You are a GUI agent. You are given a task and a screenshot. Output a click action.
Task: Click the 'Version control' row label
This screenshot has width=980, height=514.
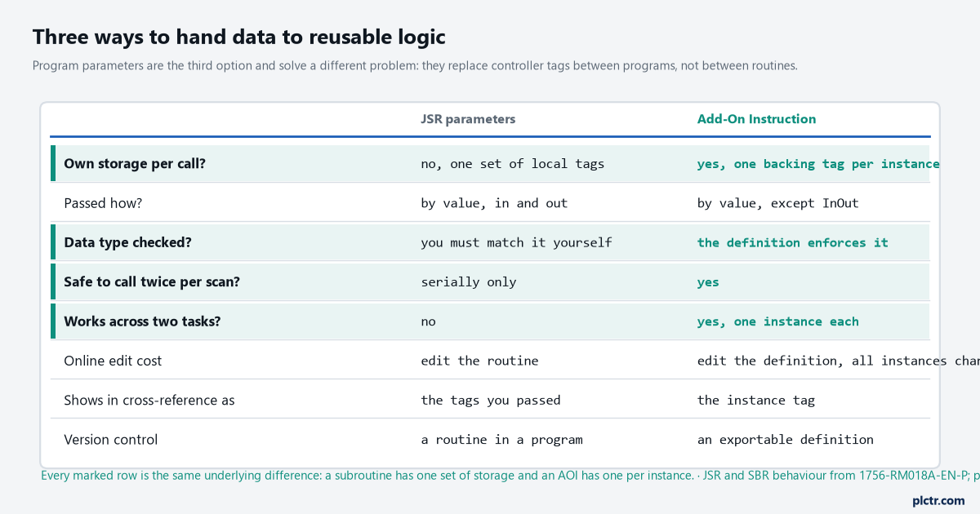pos(111,439)
